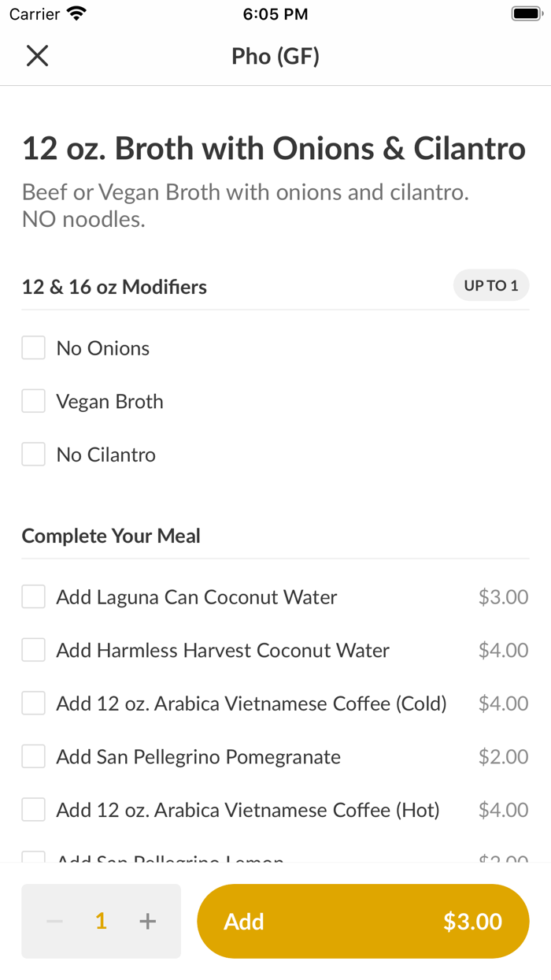Click the clock showing 6:05 PM
Viewport: 551px width, 980px height.
tap(275, 13)
